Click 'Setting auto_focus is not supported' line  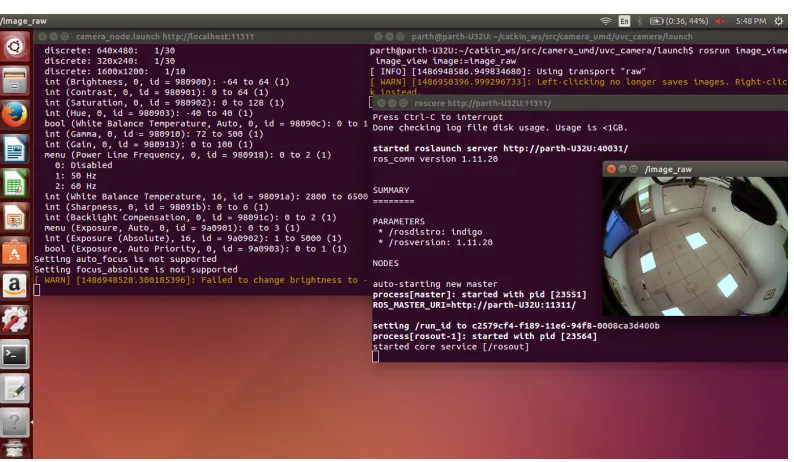click(125, 259)
